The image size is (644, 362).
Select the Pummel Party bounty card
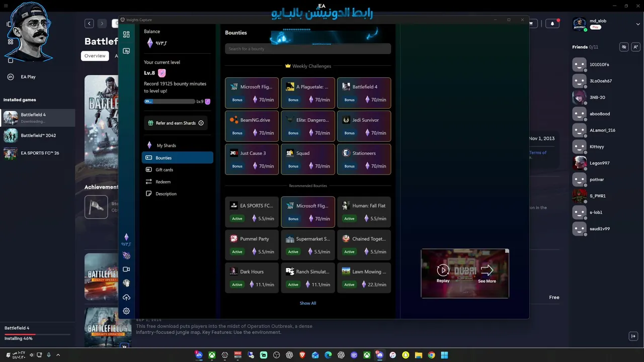tap(252, 245)
